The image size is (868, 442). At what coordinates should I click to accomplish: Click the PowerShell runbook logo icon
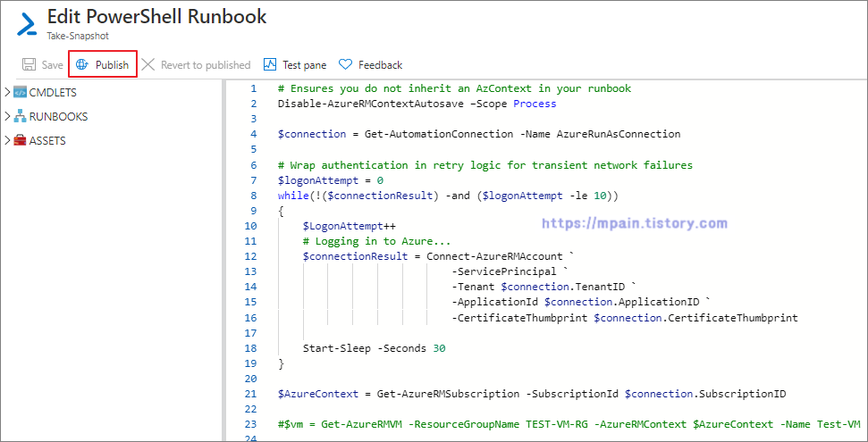pos(26,25)
